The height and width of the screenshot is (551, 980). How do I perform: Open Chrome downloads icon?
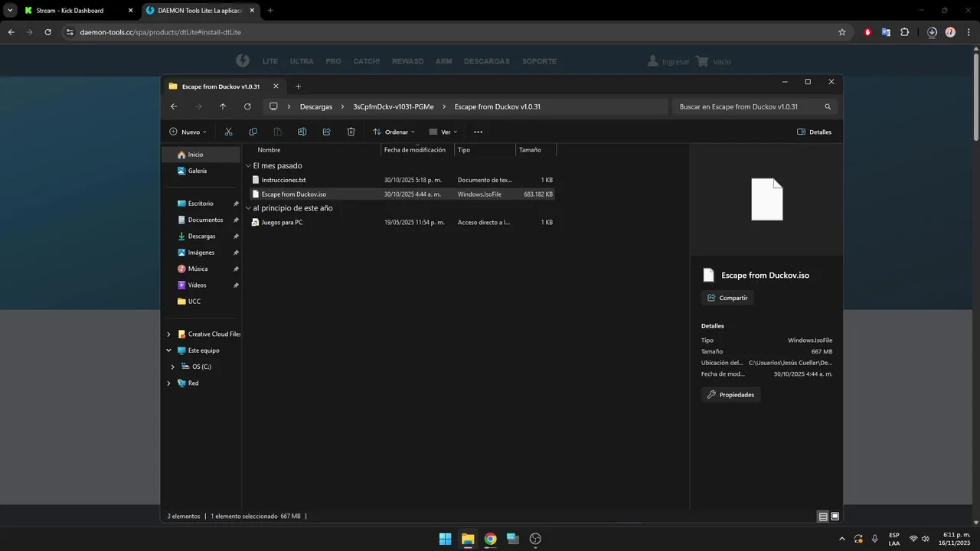point(932,32)
